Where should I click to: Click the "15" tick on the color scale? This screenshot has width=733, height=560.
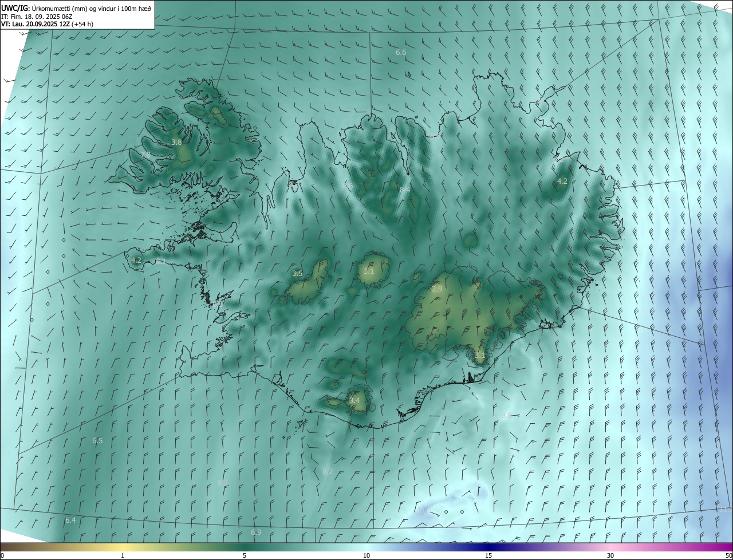(x=488, y=555)
